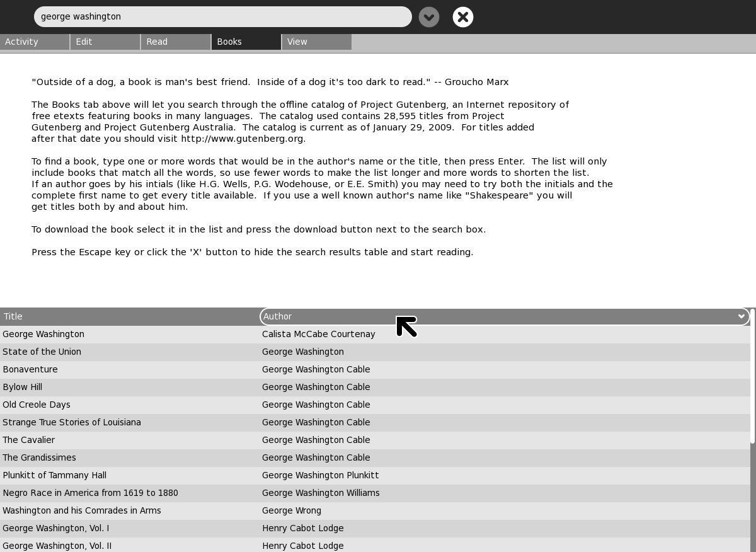Image resolution: width=756 pixels, height=552 pixels.
Task: Click the sort arrow in Author header
Action: click(x=741, y=316)
